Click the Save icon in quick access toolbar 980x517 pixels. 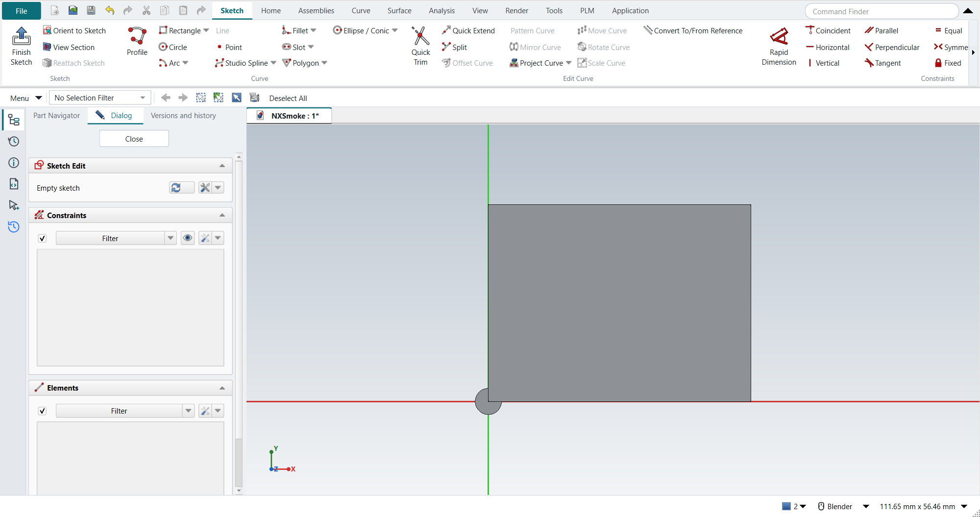[x=91, y=10]
